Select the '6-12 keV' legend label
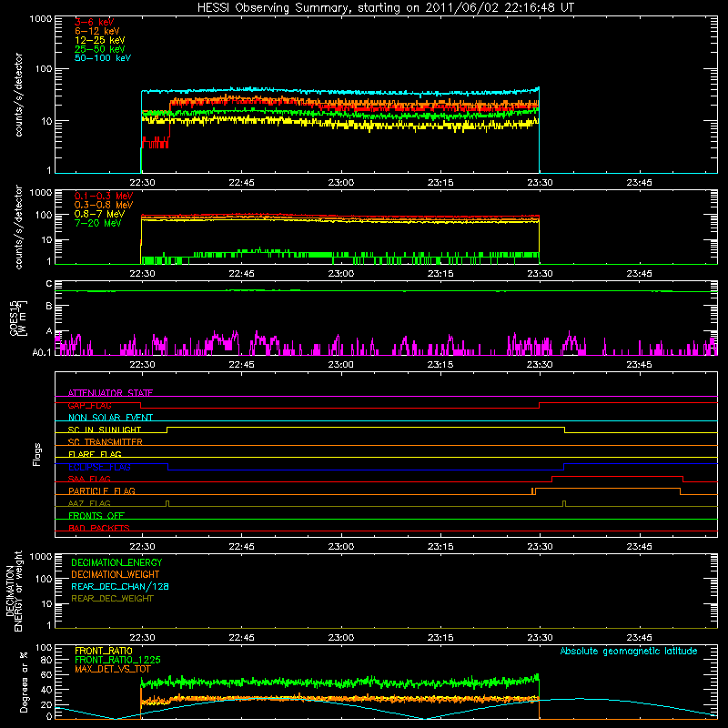Viewport: 728px width, 728px height. click(x=97, y=31)
